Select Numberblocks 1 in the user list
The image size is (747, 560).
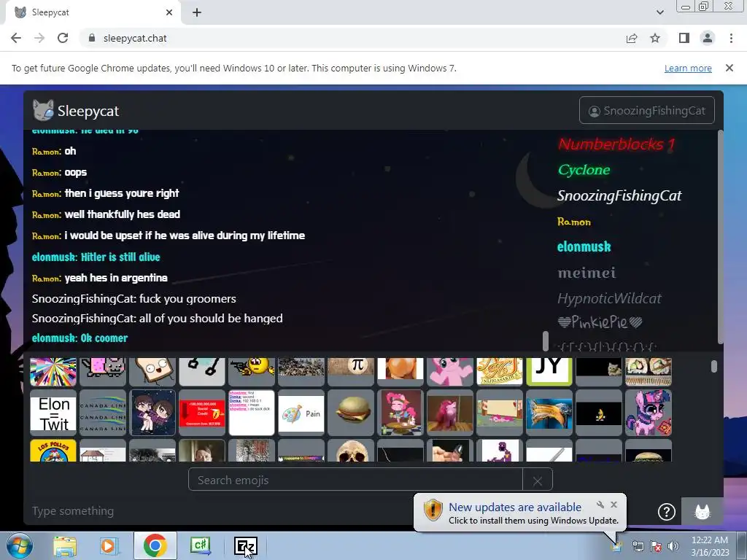[x=616, y=144]
